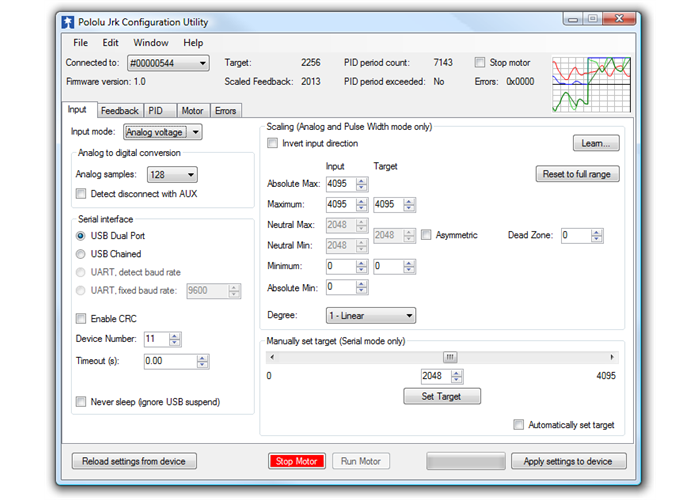Image resolution: width=700 pixels, height=500 pixels.
Task: Click the manual target slider handle
Action: coord(450,357)
